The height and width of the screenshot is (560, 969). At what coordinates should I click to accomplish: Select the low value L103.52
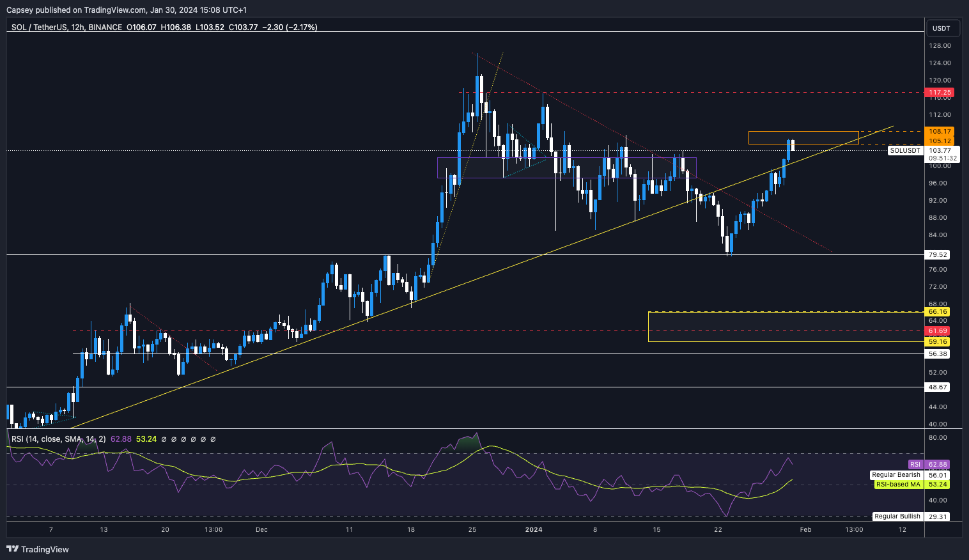210,27
